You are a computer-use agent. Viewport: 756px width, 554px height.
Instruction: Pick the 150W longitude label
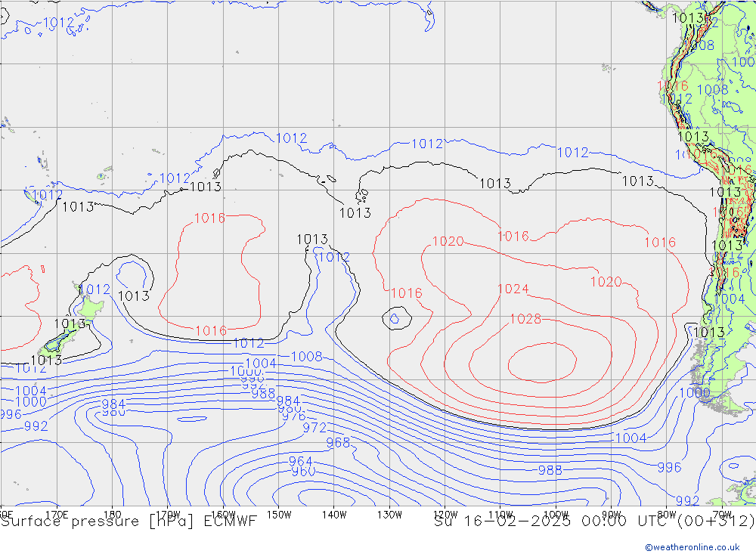pyautogui.click(x=279, y=515)
